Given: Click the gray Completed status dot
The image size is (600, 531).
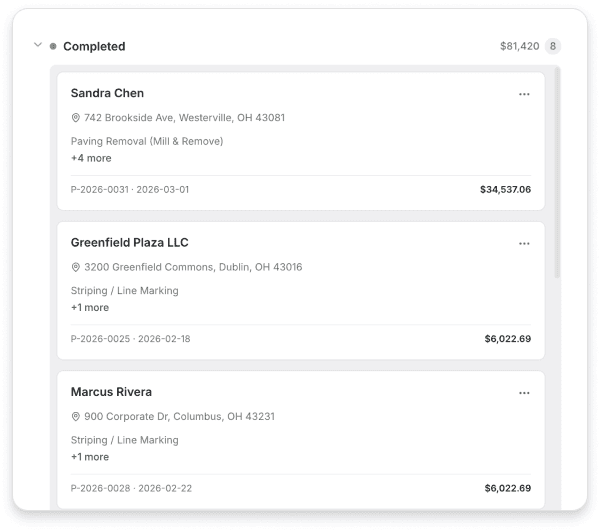Looking at the screenshot, I should 53,46.
